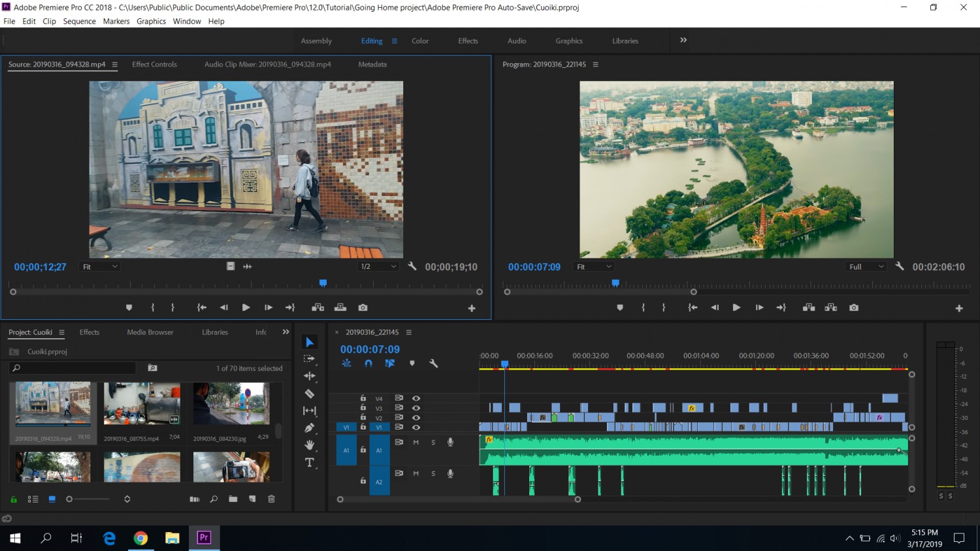Select the Hand tool
The image size is (980, 551).
coord(310,445)
